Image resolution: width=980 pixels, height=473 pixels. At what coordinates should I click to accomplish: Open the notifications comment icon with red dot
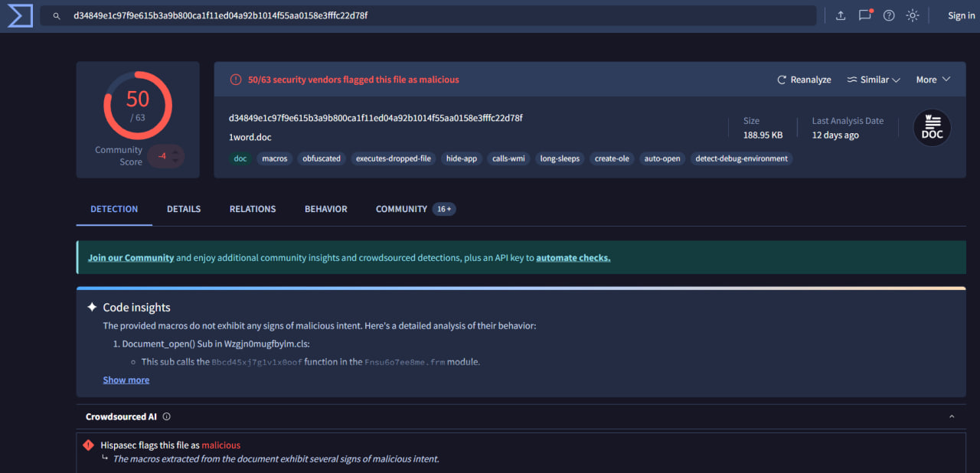tap(864, 15)
